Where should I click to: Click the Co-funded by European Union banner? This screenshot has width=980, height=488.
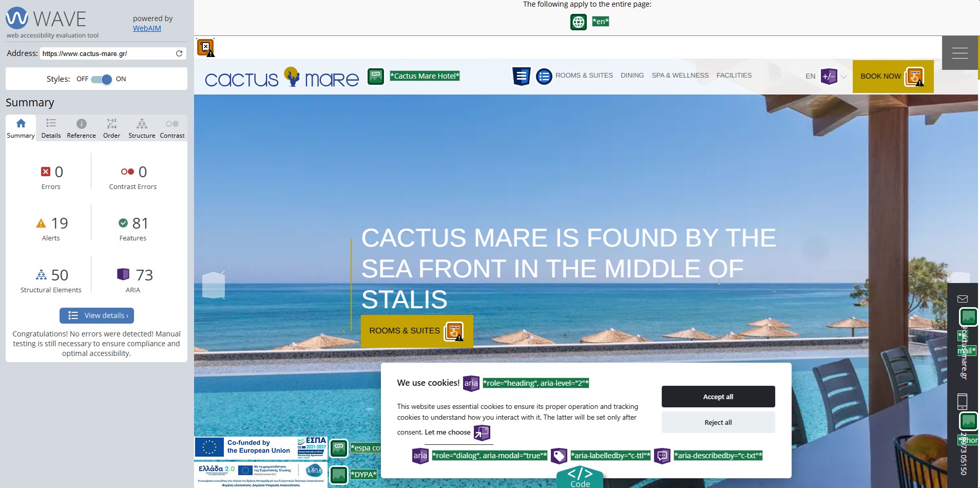click(x=261, y=447)
